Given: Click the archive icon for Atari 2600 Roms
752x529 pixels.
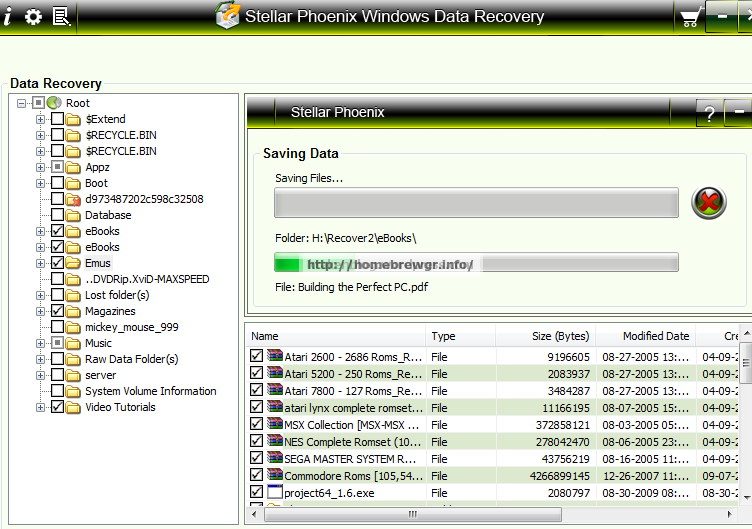Looking at the screenshot, I should pos(275,355).
